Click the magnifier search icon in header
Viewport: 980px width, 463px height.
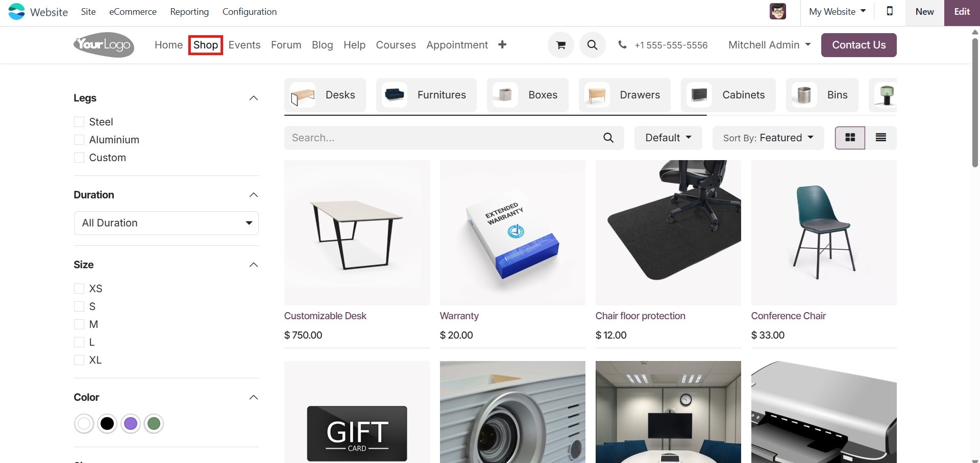tap(592, 45)
